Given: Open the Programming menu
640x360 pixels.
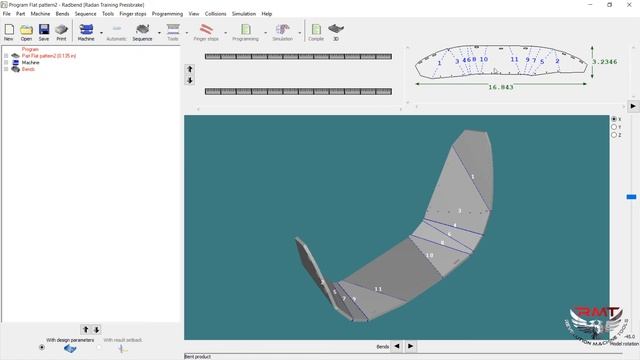Looking at the screenshot, I should click(x=167, y=14).
